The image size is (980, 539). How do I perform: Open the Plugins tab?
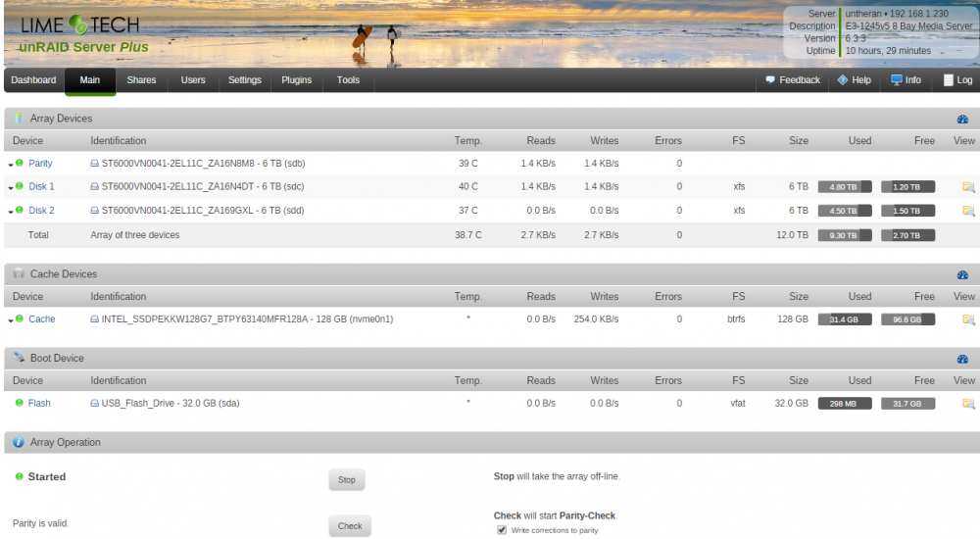pyautogui.click(x=296, y=80)
